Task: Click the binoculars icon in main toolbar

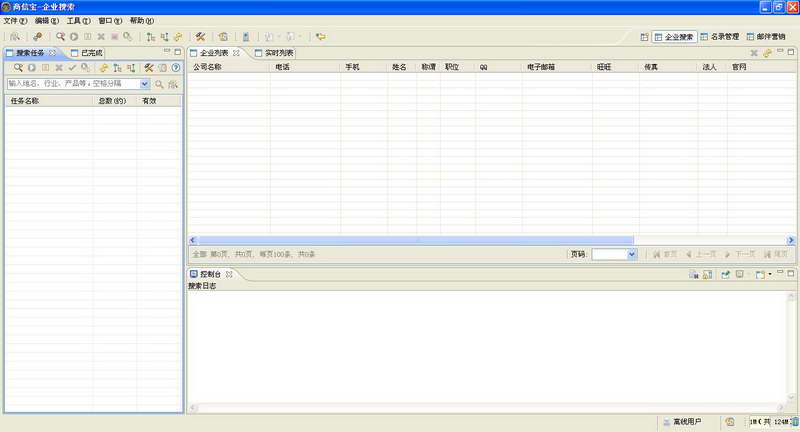Action: pos(15,37)
